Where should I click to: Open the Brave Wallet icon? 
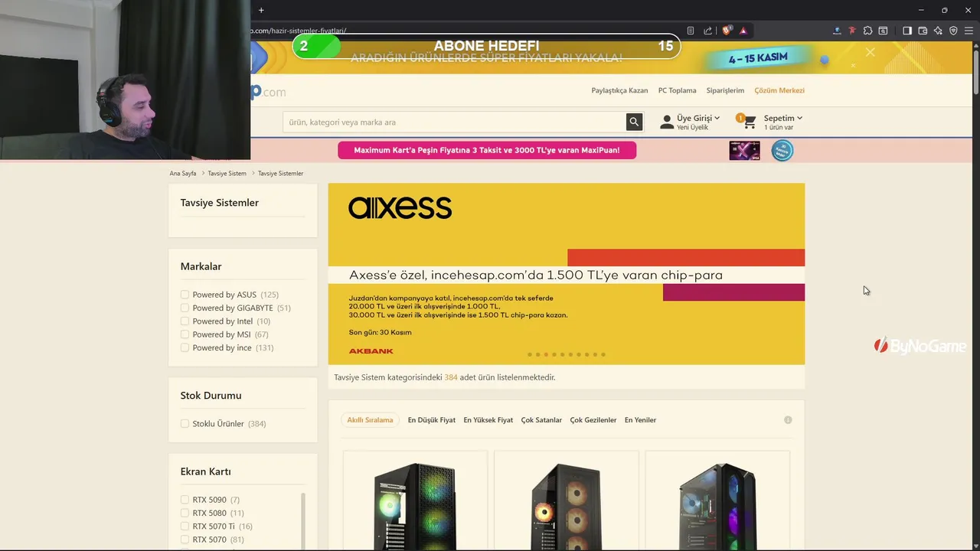pyautogui.click(x=923, y=31)
